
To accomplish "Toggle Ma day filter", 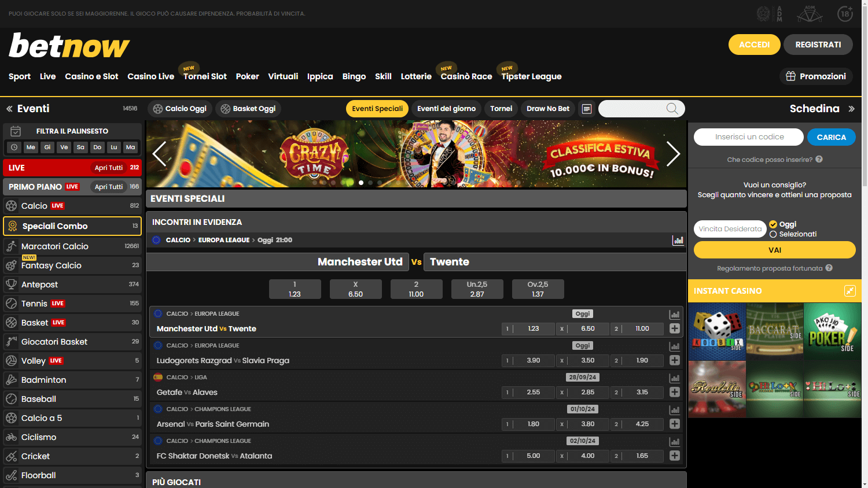I will tap(131, 147).
